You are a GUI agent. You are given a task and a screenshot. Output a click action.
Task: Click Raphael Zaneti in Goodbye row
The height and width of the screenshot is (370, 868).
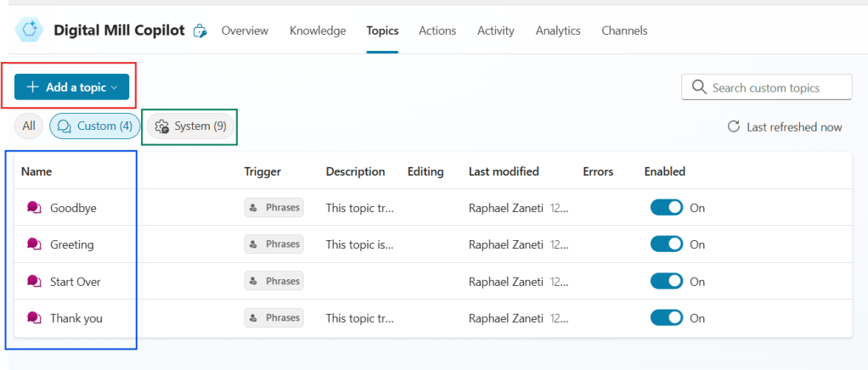(x=506, y=208)
